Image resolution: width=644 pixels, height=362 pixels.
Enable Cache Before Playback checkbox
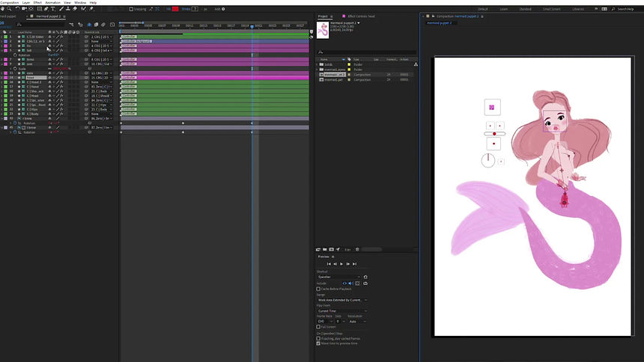pos(318,289)
